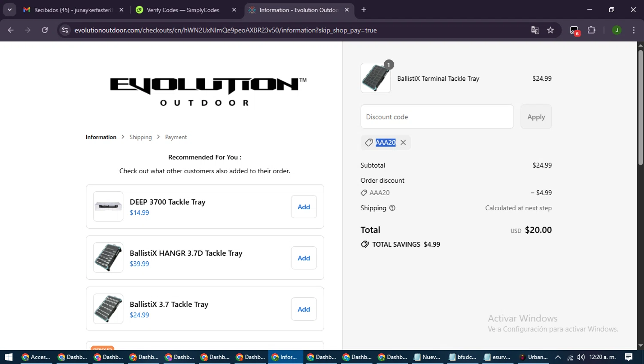Click the scrollbar down arrow
Screen dimensions: 644x364
tap(641, 346)
